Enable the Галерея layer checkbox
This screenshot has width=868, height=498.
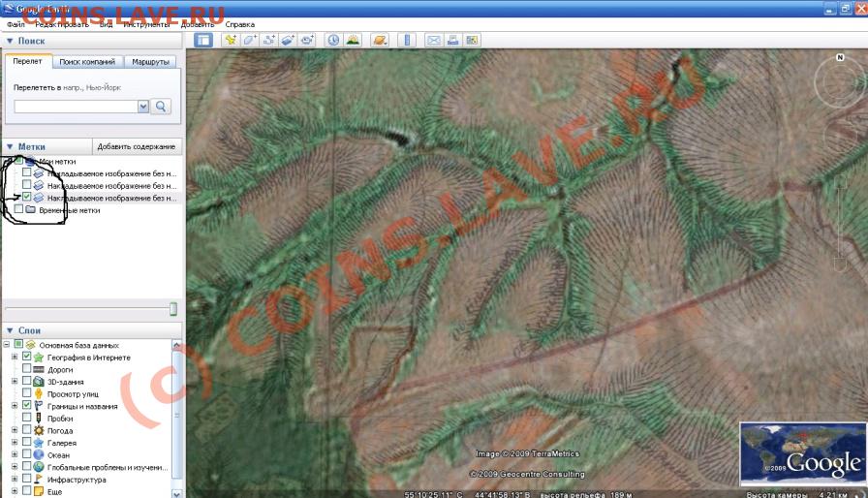tap(26, 442)
